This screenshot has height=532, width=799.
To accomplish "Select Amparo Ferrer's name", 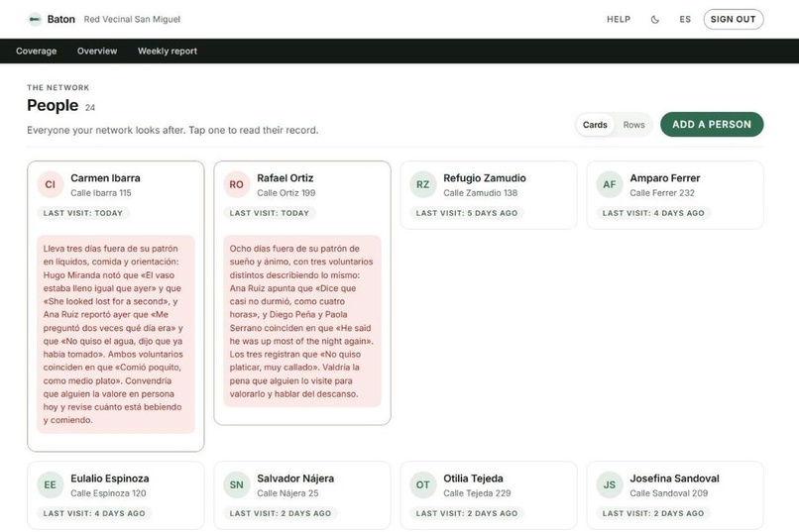I will [665, 178].
